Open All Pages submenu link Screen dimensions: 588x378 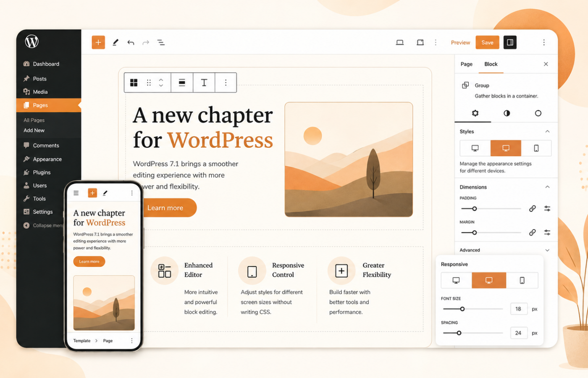point(34,120)
